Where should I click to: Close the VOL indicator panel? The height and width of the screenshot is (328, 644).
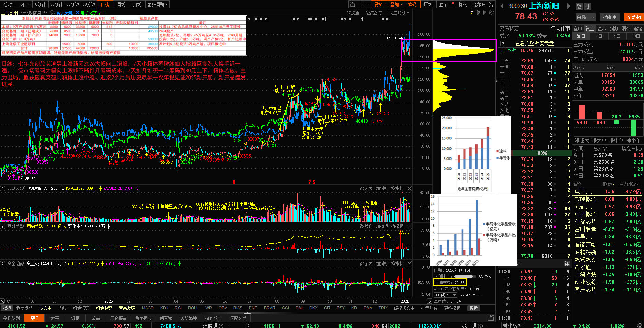point(409,189)
